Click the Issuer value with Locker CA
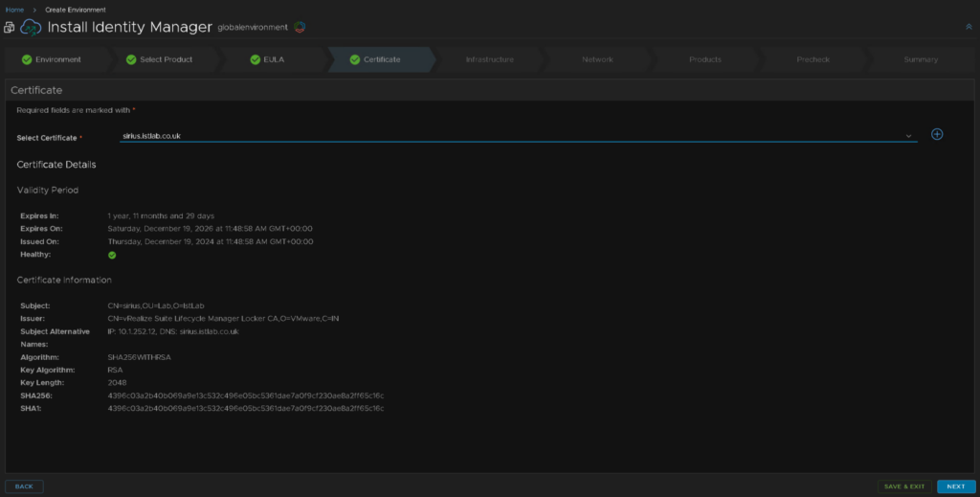980x497 pixels. point(223,319)
